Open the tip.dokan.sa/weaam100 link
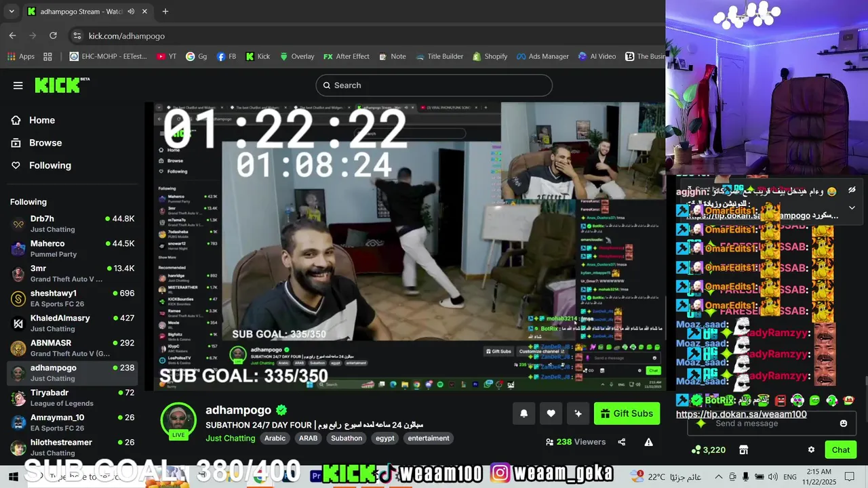Viewport: 868px width, 488px height. coord(741,414)
